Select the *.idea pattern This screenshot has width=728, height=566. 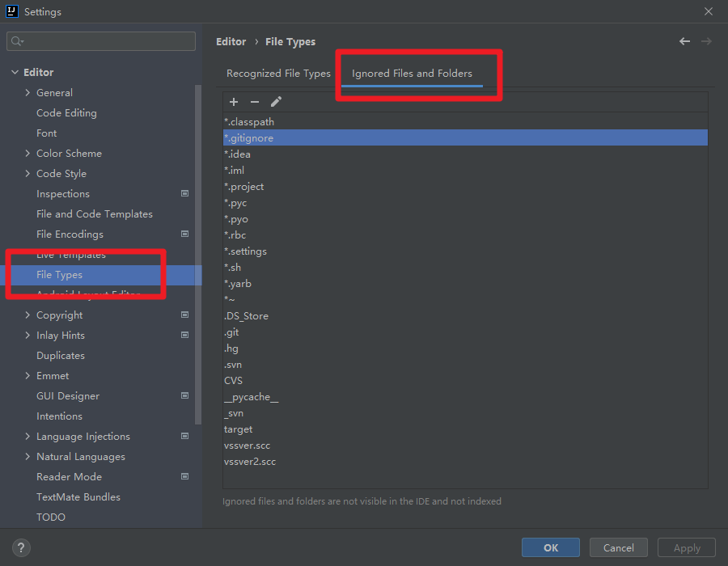pos(465,154)
